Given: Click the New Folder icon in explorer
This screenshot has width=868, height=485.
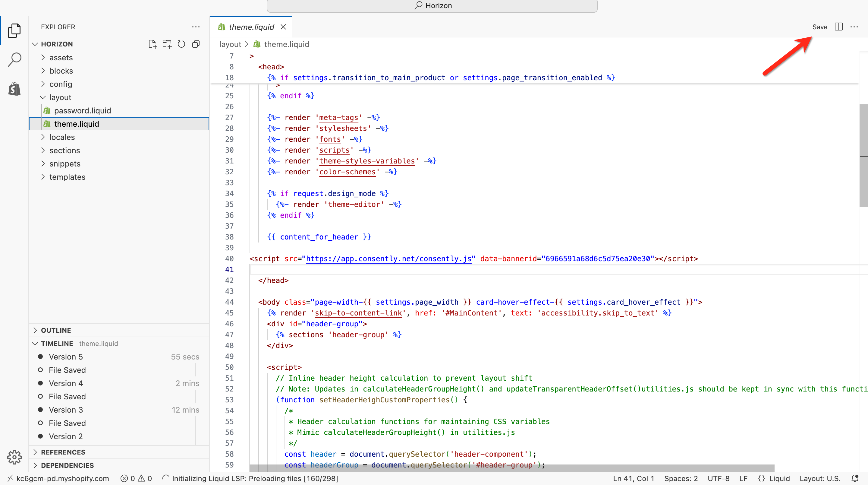Looking at the screenshot, I should click(x=167, y=44).
